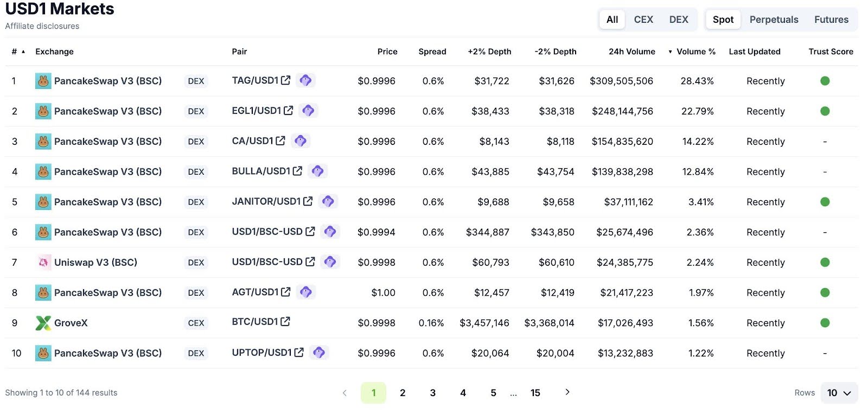Image resolution: width=868 pixels, height=414 pixels.
Task: Click the green trust score dot for BTC/USD1
Action: (x=825, y=322)
